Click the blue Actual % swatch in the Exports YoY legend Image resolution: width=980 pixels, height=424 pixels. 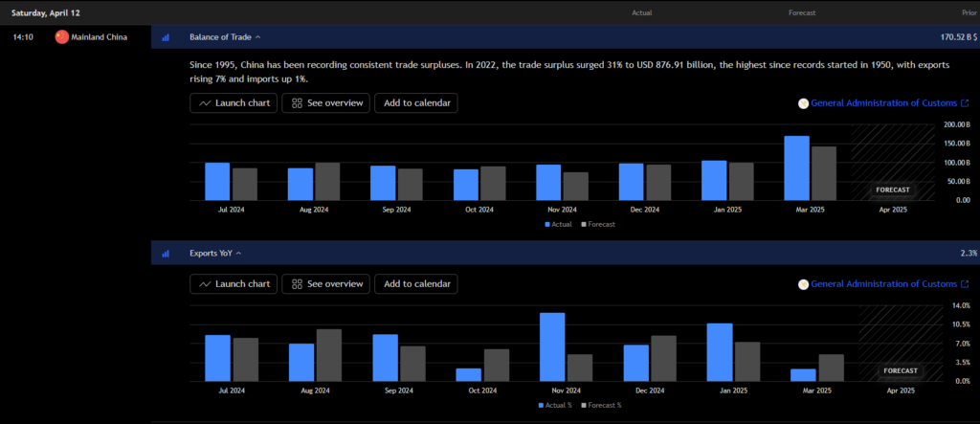(542, 405)
